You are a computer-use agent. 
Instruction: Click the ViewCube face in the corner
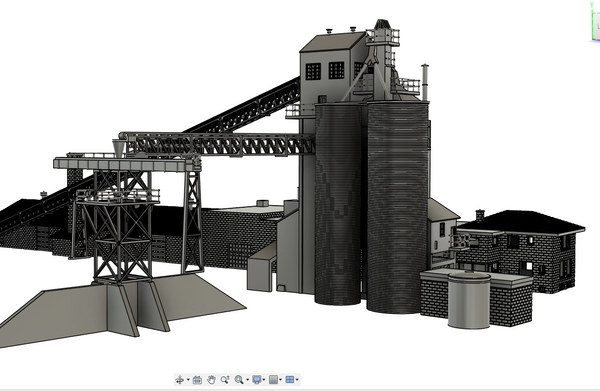point(597,26)
